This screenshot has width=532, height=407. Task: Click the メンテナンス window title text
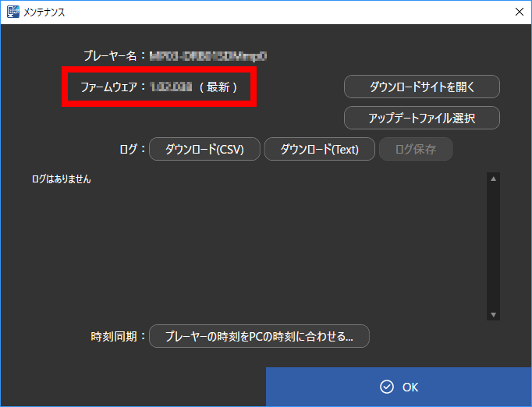pyautogui.click(x=44, y=12)
